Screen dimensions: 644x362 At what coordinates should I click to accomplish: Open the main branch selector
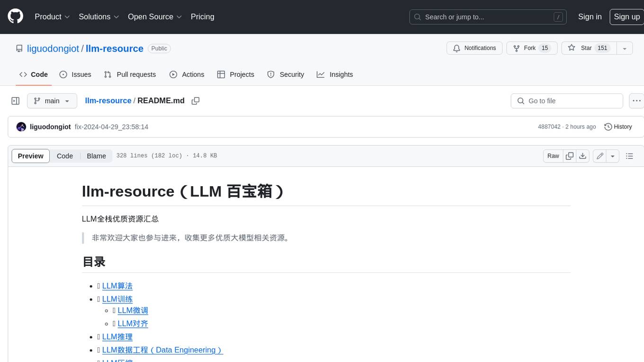click(52, 101)
